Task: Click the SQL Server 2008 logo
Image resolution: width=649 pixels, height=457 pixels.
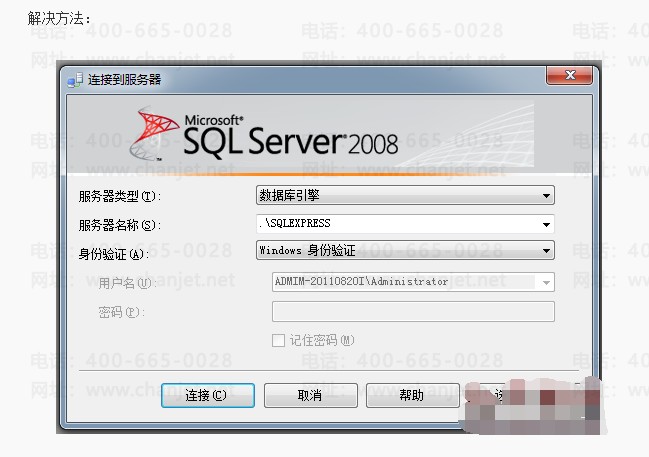Action: coord(263,135)
